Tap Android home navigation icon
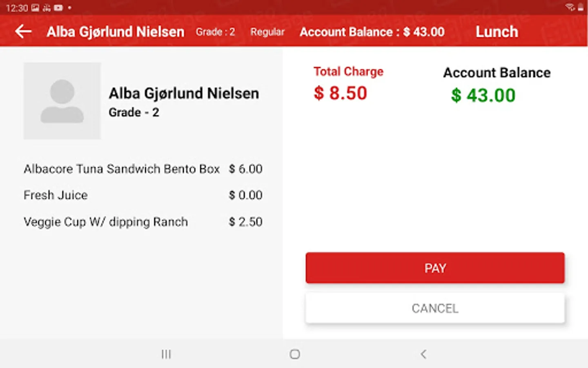The image size is (588, 368). (x=294, y=354)
